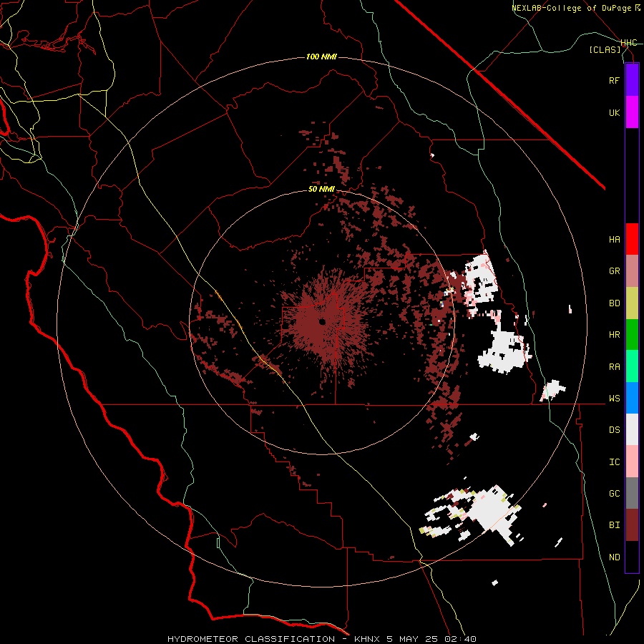Image resolution: width=644 pixels, height=644 pixels.
Task: Select the WS wet snow blue swatch
Action: click(632, 398)
